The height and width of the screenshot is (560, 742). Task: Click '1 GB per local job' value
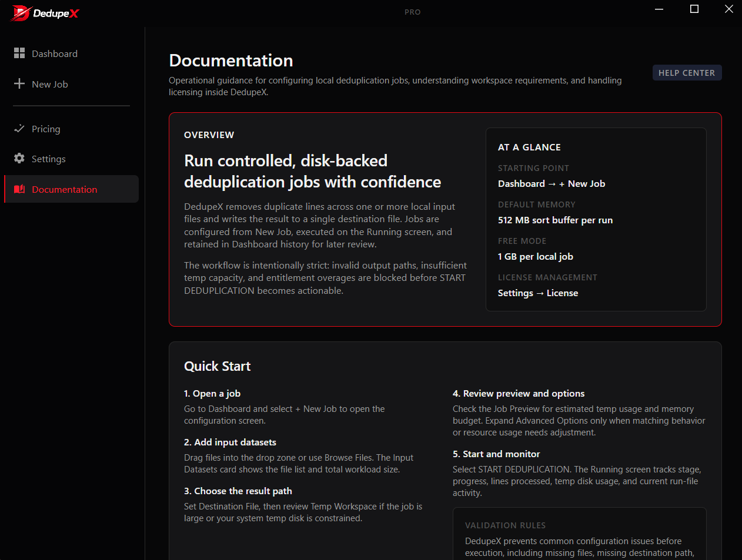tap(536, 257)
